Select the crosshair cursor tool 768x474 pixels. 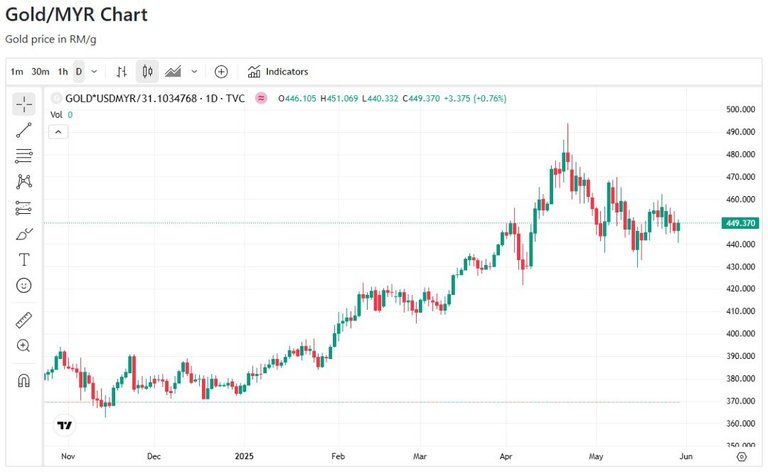(x=24, y=104)
